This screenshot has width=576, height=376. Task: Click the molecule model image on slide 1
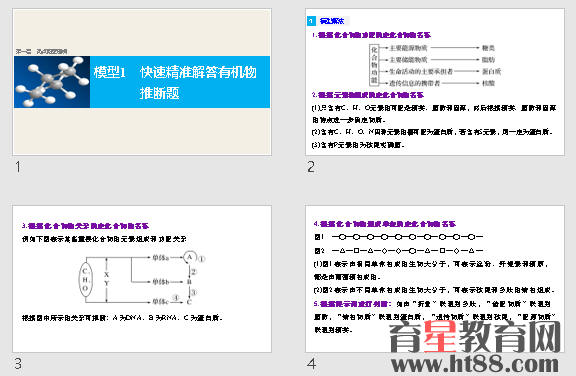pyautogui.click(x=52, y=82)
